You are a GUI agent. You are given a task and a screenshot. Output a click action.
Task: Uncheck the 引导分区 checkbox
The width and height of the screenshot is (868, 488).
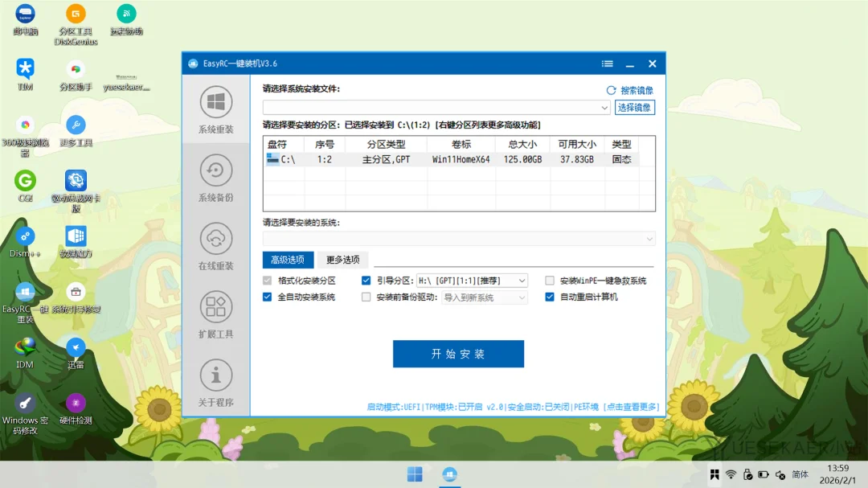click(366, 281)
